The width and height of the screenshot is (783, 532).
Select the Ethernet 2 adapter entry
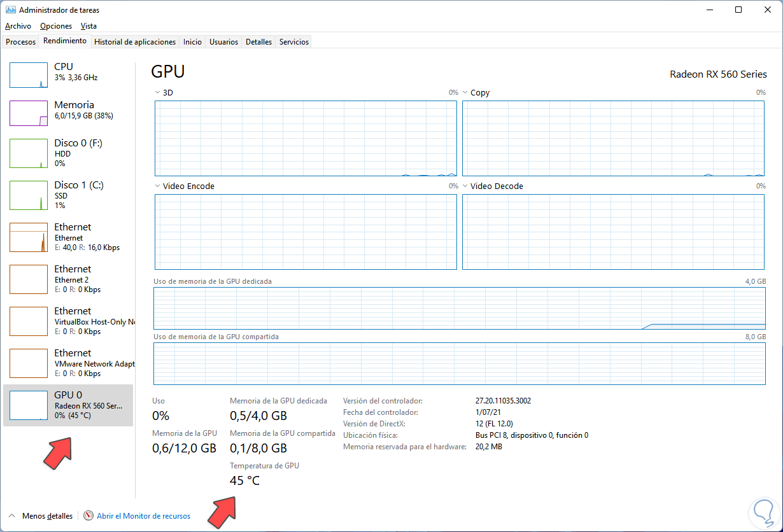click(x=68, y=279)
